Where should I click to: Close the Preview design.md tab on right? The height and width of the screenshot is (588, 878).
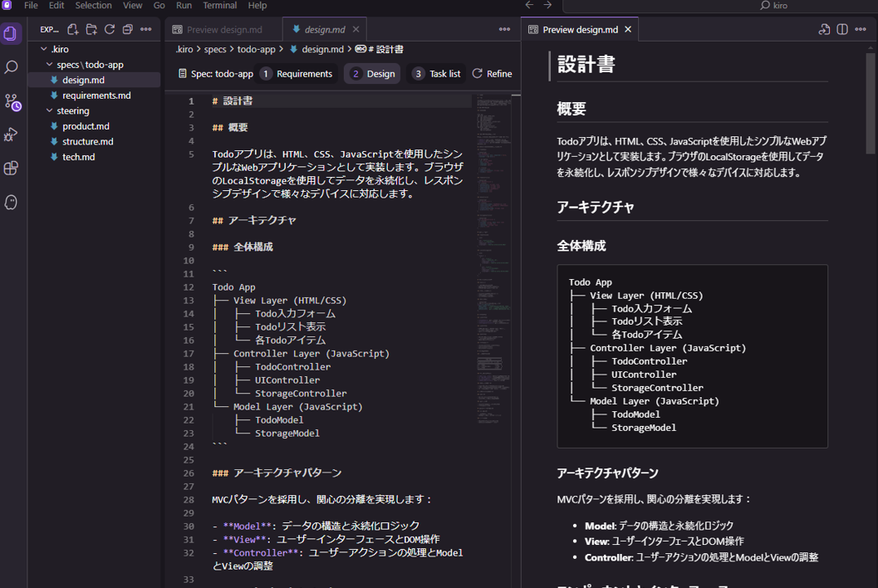pyautogui.click(x=628, y=29)
